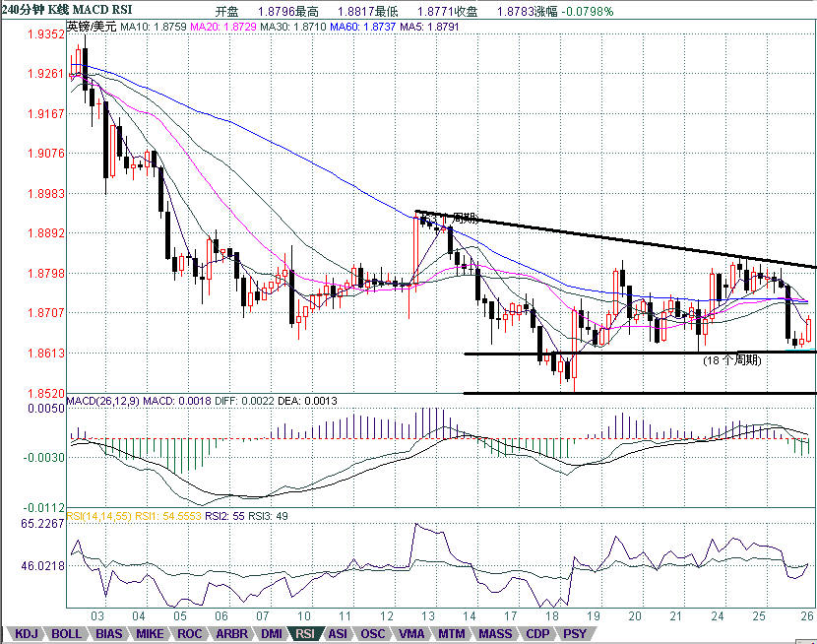
Task: Click the 0.0050 MACD axis value
Action: click(x=46, y=409)
